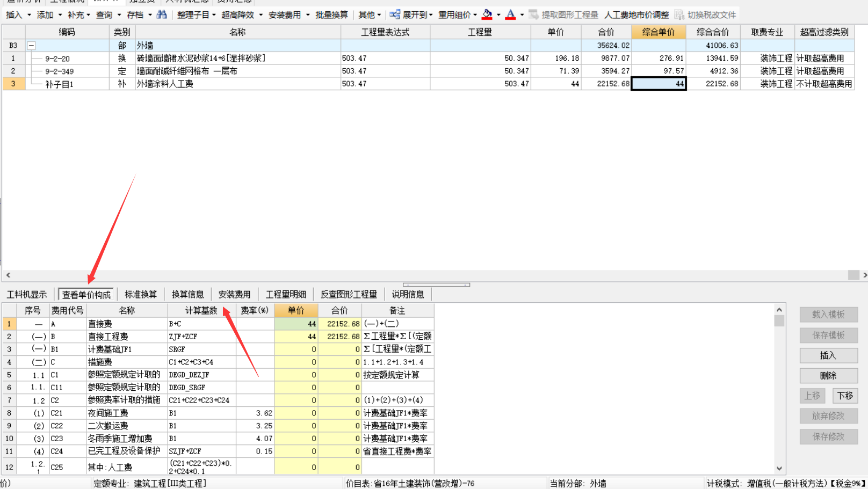Viewport: 868px width, 489px height.
Task: Switch to the 标准换算 tab
Action: coord(141,294)
